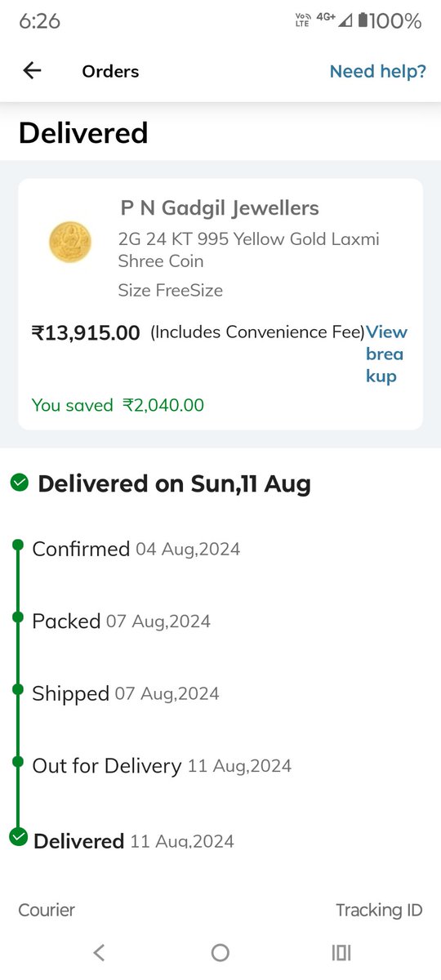Open the View breakup link

pyautogui.click(x=386, y=354)
